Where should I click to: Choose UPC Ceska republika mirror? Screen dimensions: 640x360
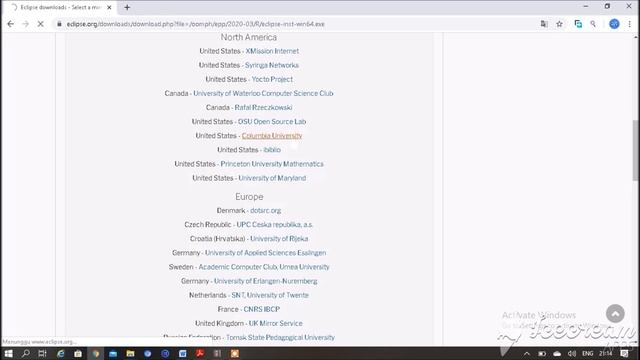[x=275, y=225]
